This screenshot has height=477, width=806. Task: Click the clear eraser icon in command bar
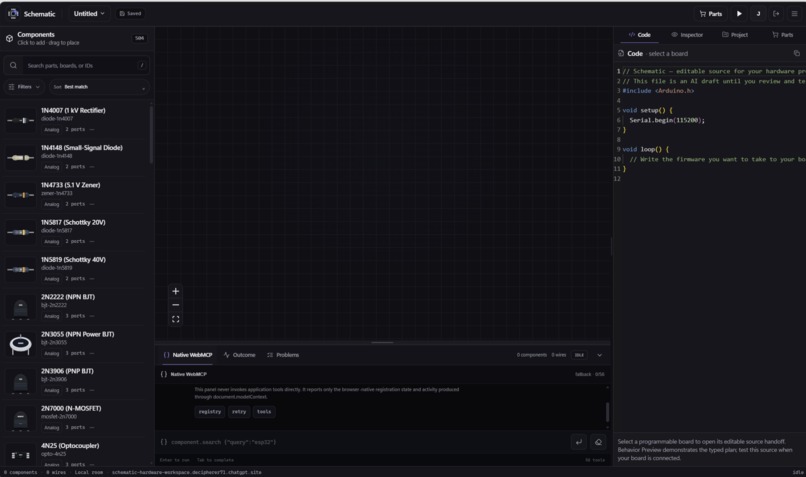pos(598,442)
